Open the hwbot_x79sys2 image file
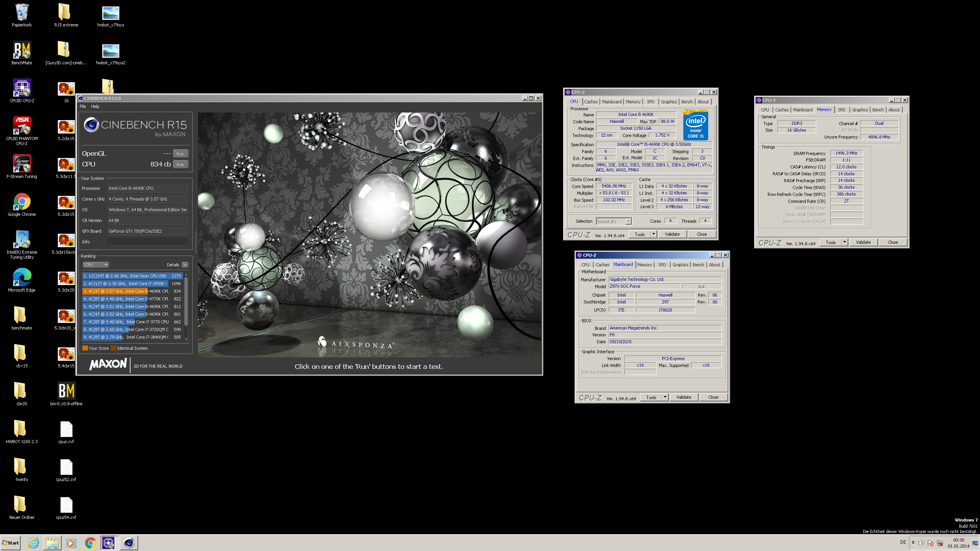The image size is (980, 551). tap(111, 53)
